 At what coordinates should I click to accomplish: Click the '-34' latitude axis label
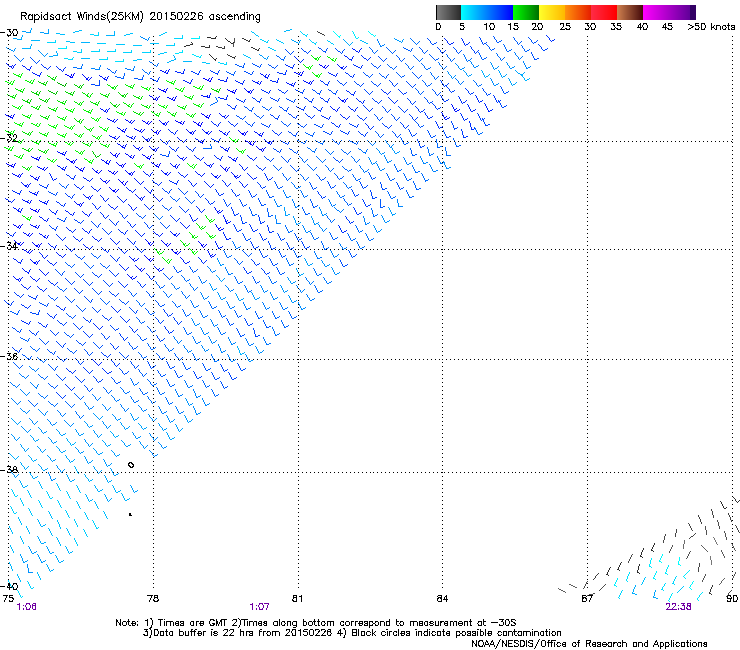9,246
